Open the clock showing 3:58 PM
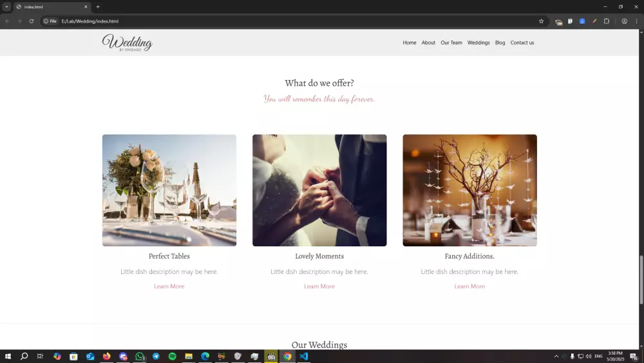The height and width of the screenshot is (363, 644). point(615,356)
